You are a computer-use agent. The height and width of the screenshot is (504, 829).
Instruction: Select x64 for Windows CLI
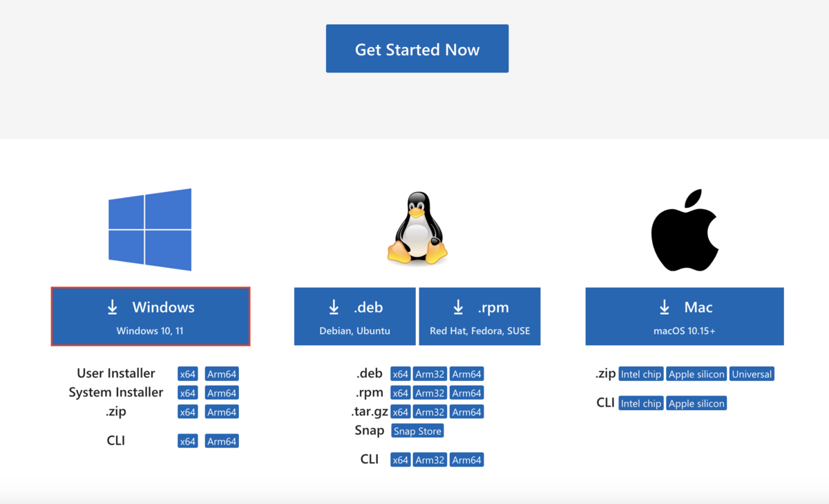coord(188,441)
